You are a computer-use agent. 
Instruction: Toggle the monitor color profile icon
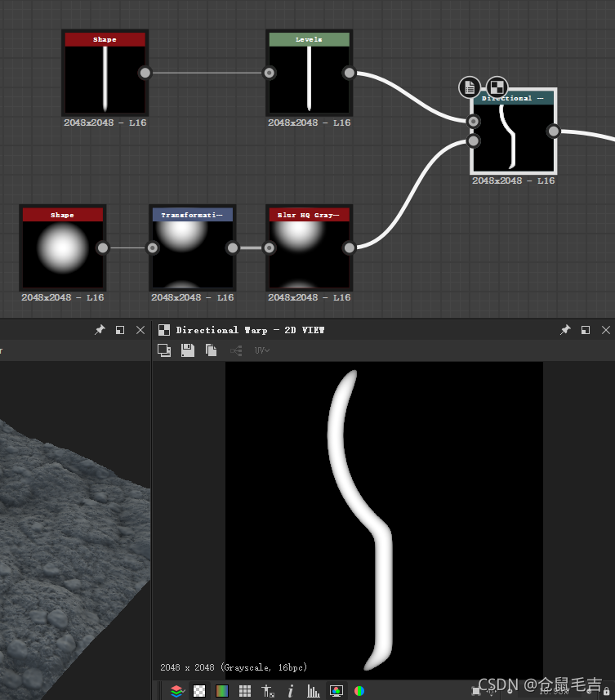[x=336, y=691]
